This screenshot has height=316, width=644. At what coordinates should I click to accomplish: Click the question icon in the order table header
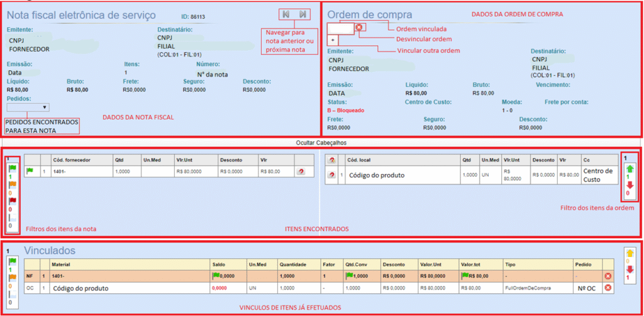331,160
